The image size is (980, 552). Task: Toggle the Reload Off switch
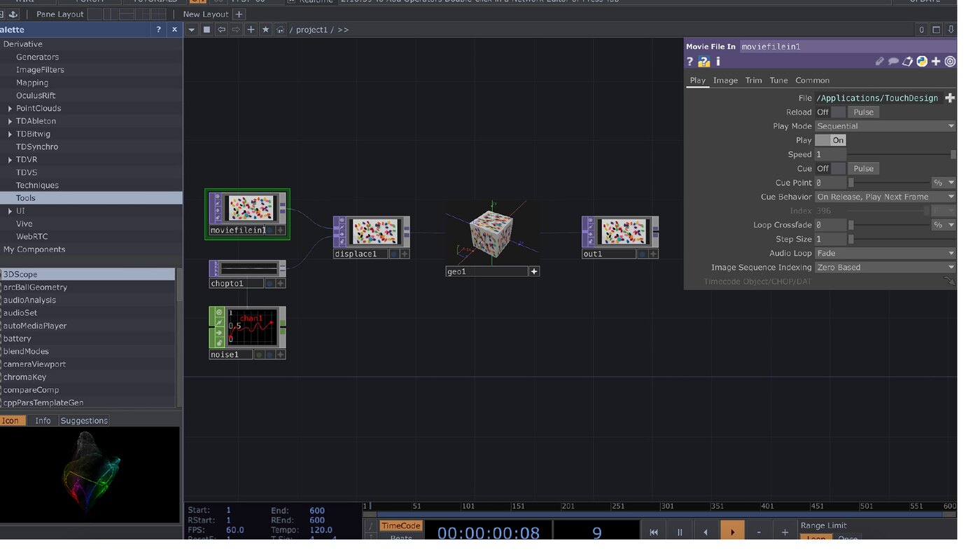coord(830,112)
